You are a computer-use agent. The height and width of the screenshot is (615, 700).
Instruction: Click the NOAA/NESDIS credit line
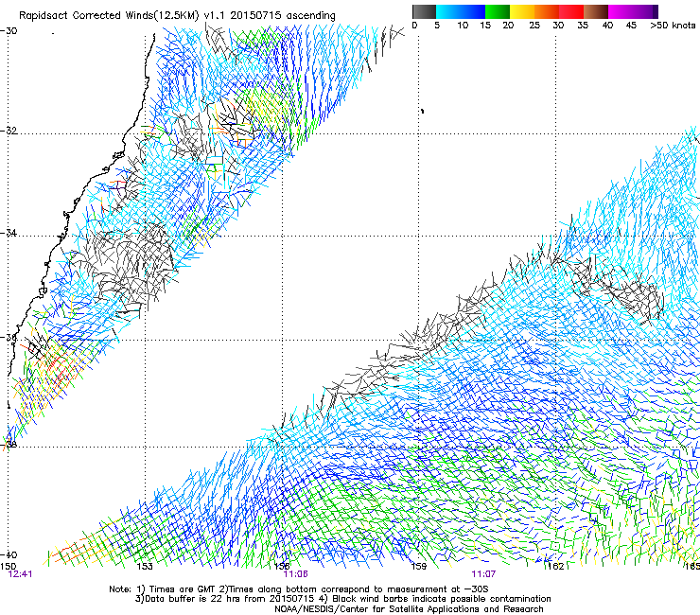(409, 609)
